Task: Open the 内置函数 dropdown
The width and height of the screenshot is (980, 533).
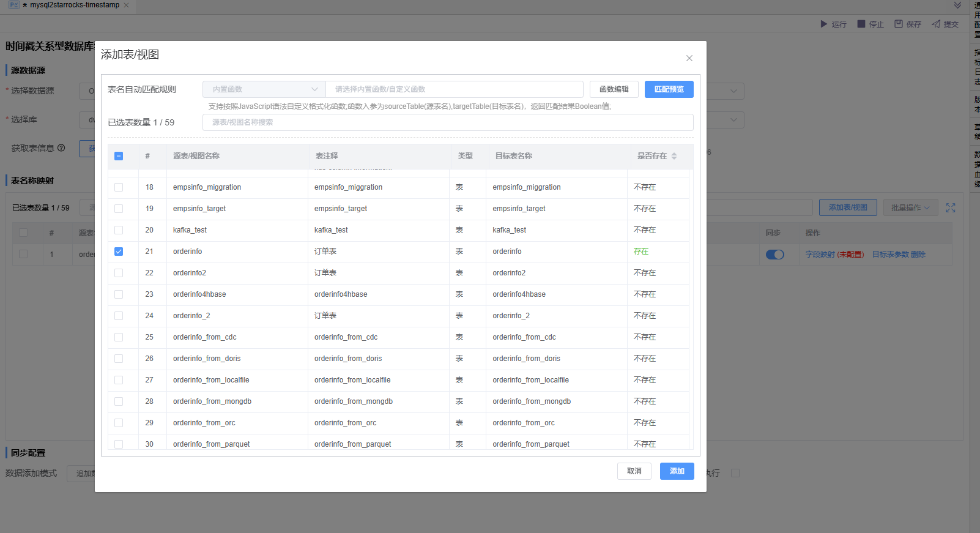Action: pos(264,89)
